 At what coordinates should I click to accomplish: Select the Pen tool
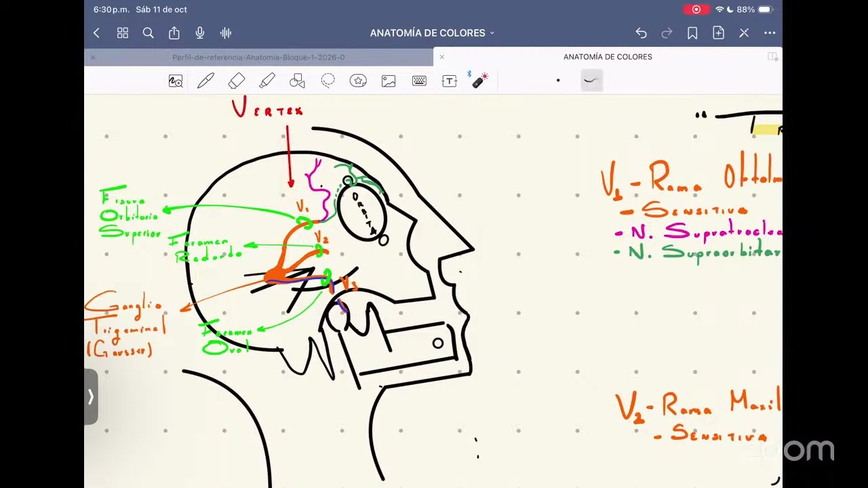click(205, 81)
